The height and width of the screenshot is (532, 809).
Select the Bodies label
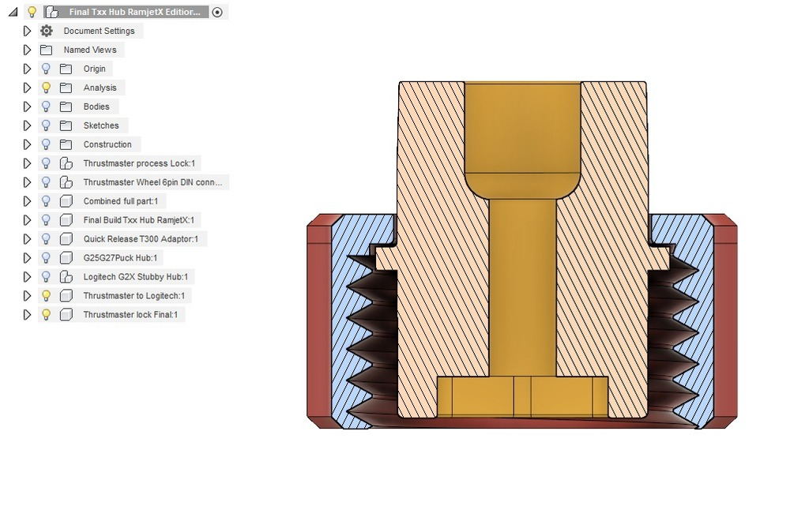click(96, 107)
